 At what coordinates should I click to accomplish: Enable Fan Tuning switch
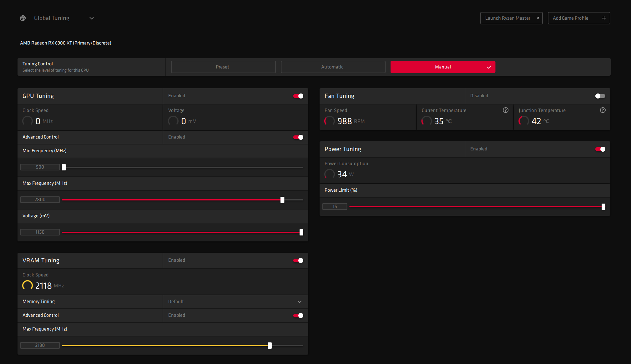tap(600, 96)
